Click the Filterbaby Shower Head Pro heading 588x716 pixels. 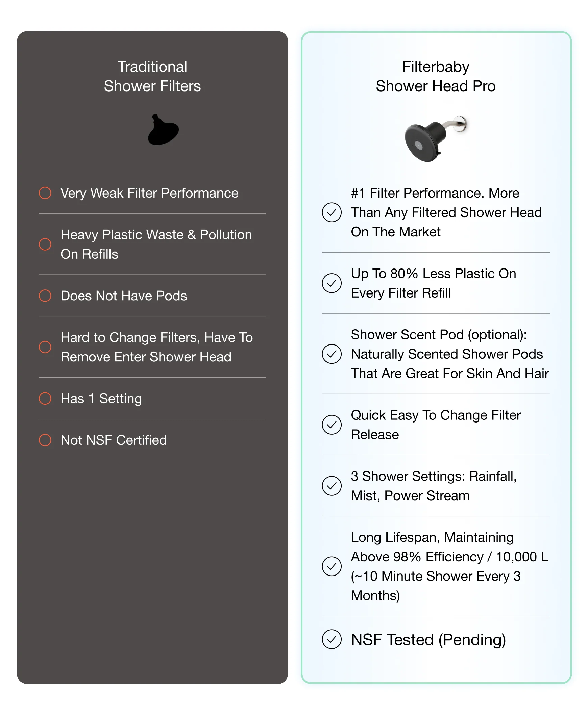click(436, 76)
